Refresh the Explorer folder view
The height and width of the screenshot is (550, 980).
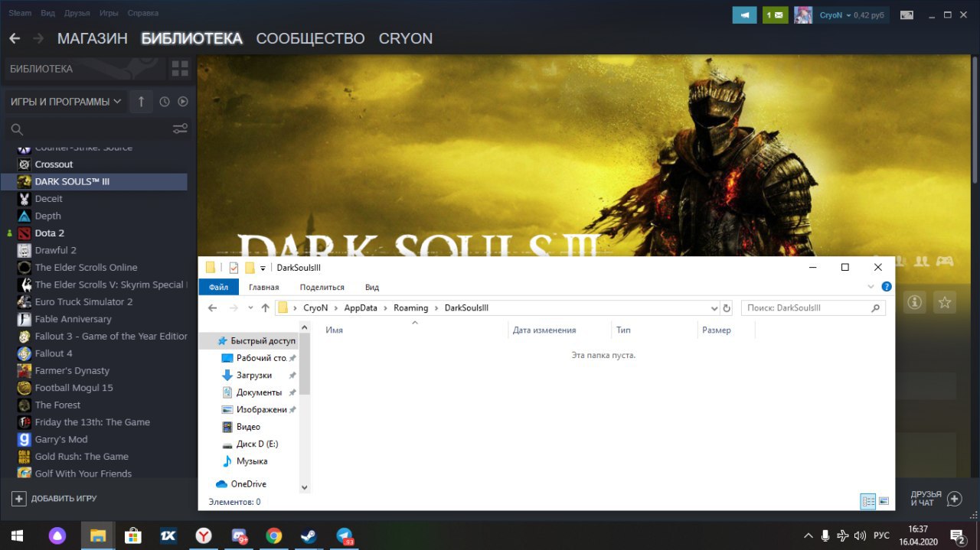coord(727,308)
